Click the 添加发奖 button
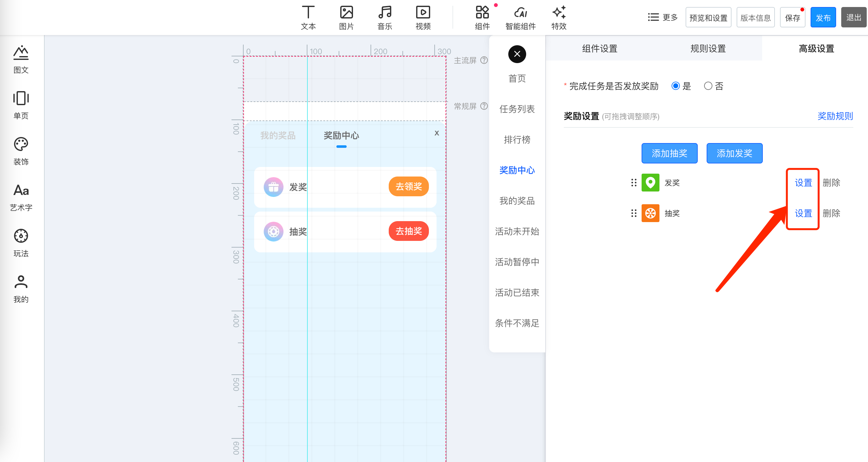This screenshot has height=462, width=868. [x=734, y=153]
